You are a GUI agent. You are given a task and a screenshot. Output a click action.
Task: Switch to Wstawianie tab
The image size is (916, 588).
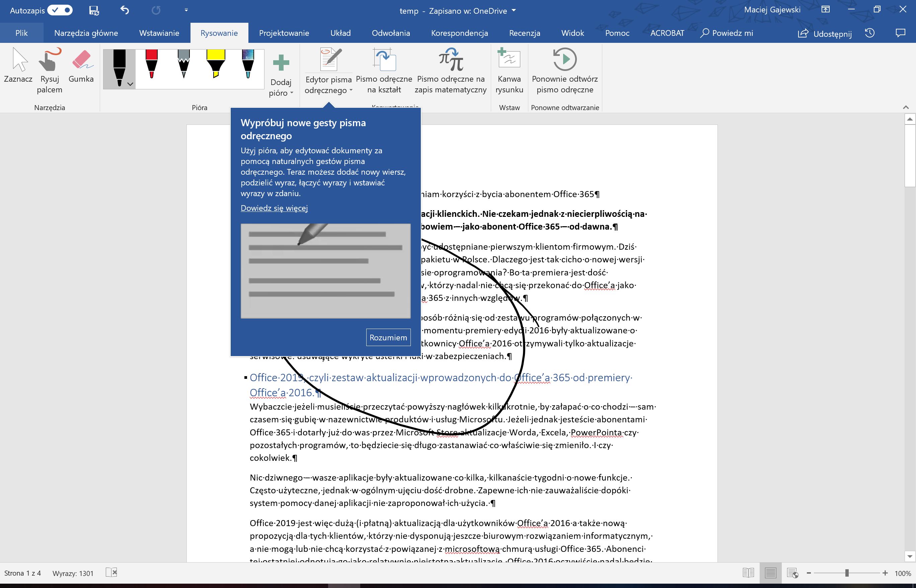159,33
